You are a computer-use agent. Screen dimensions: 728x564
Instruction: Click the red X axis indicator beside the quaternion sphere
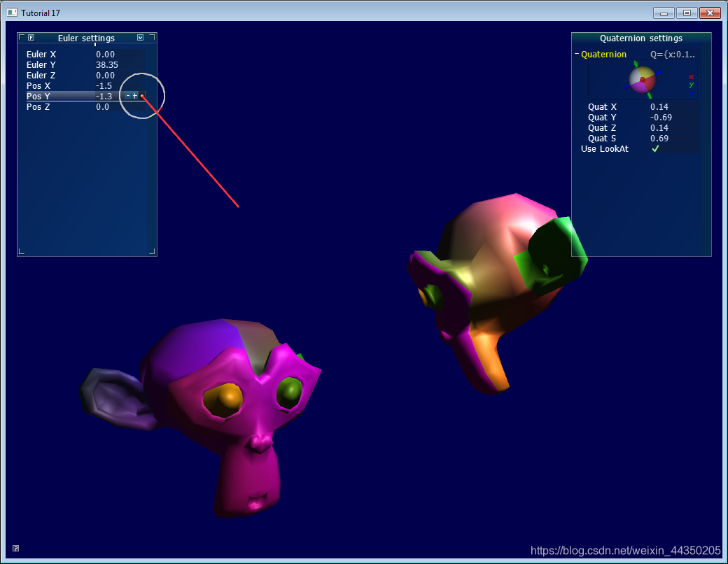691,78
